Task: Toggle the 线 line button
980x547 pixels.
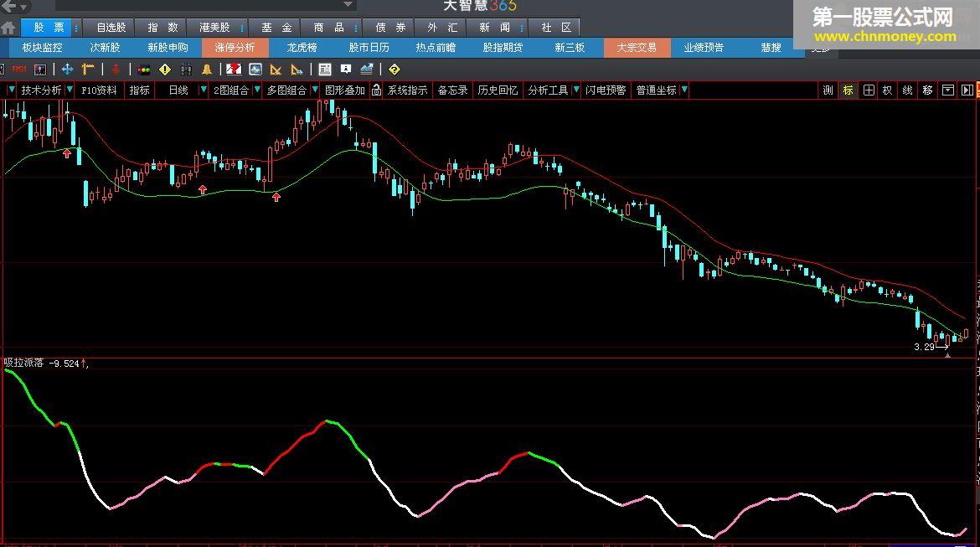Action: pyautogui.click(x=907, y=90)
